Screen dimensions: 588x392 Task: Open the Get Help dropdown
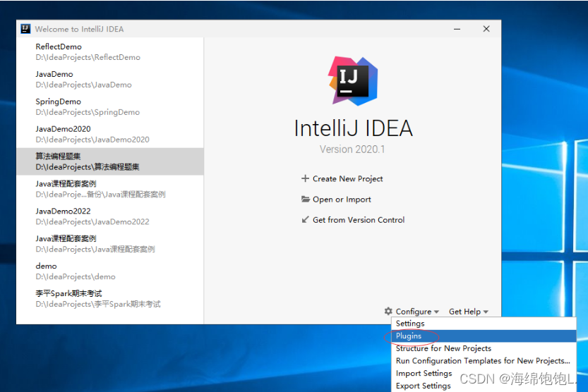point(469,312)
